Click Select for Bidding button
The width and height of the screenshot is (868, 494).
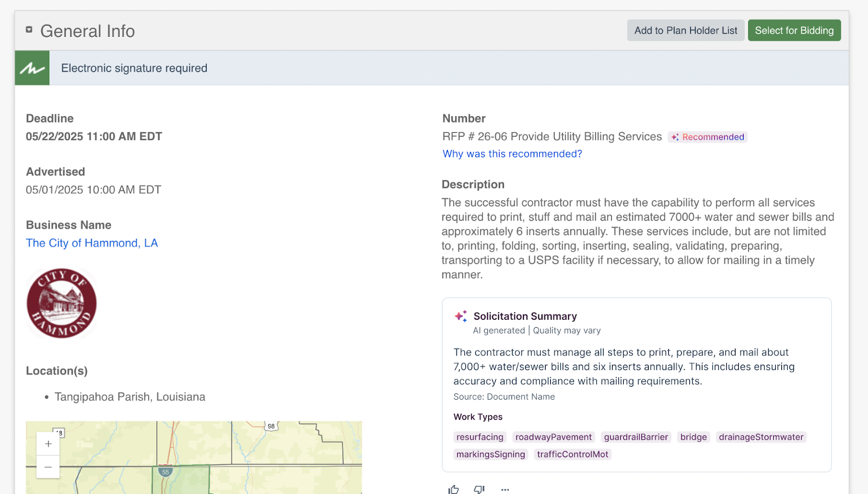(x=794, y=30)
